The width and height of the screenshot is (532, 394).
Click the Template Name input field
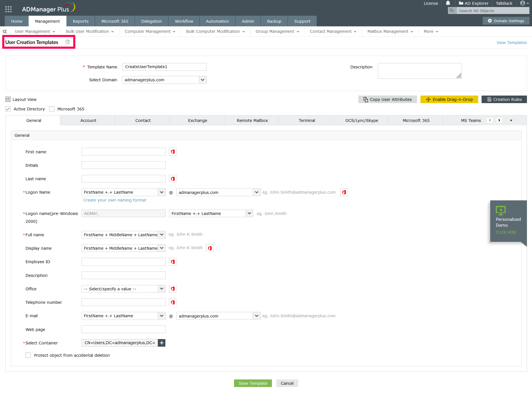click(165, 67)
